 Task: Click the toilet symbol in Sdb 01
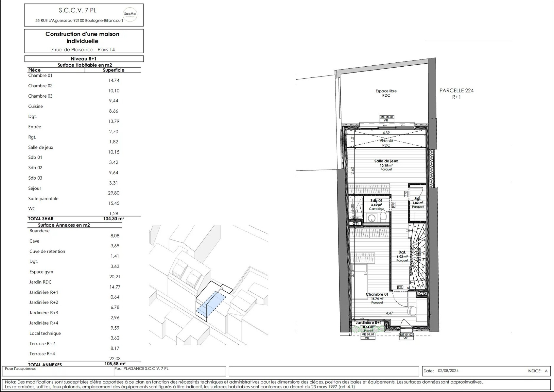[x=383, y=217]
